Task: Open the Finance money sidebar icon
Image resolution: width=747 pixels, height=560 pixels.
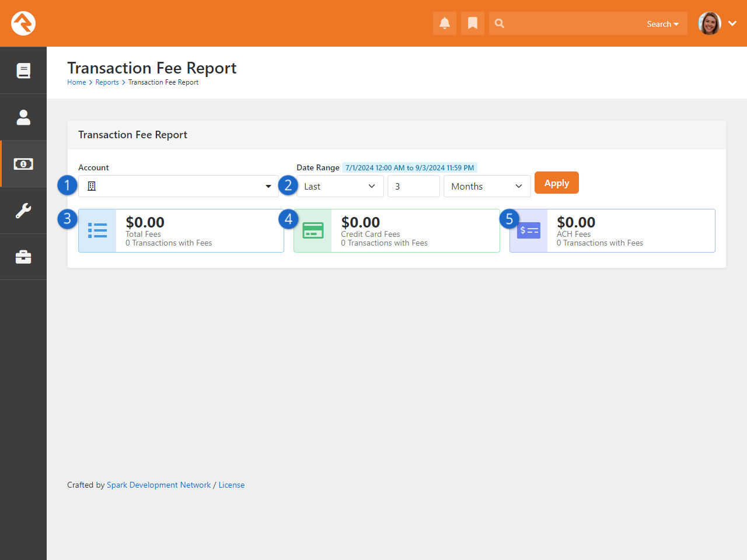Action: point(23,164)
